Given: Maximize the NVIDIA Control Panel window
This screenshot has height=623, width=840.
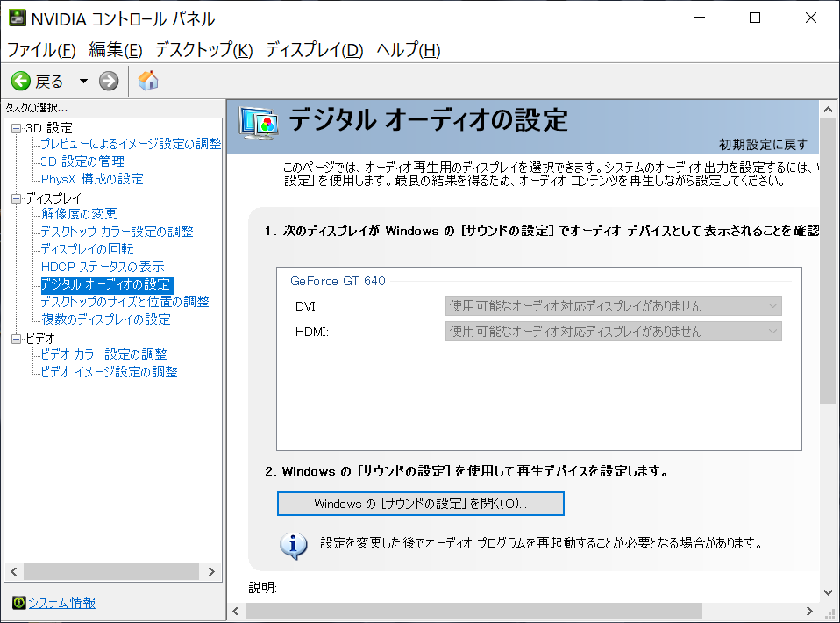Looking at the screenshot, I should [x=755, y=18].
